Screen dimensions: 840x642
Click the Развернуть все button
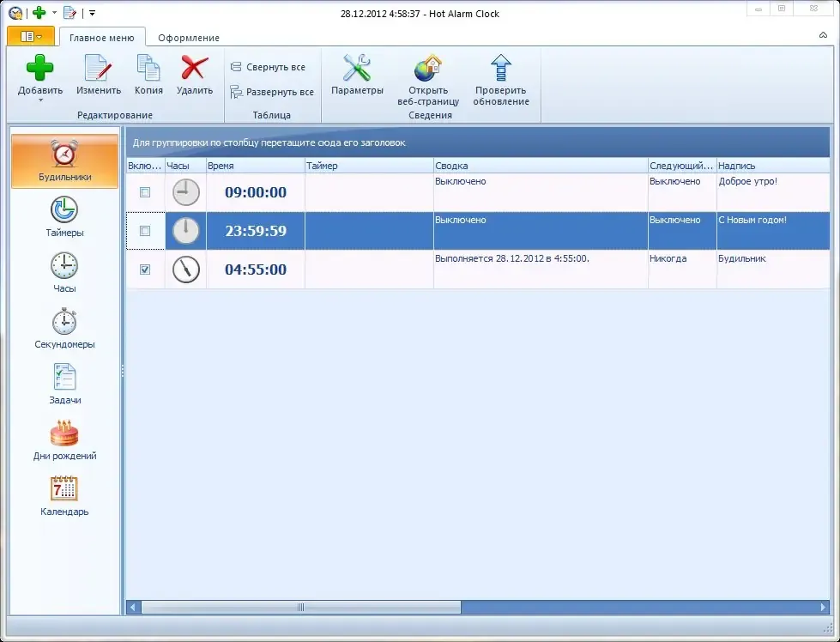(x=272, y=92)
